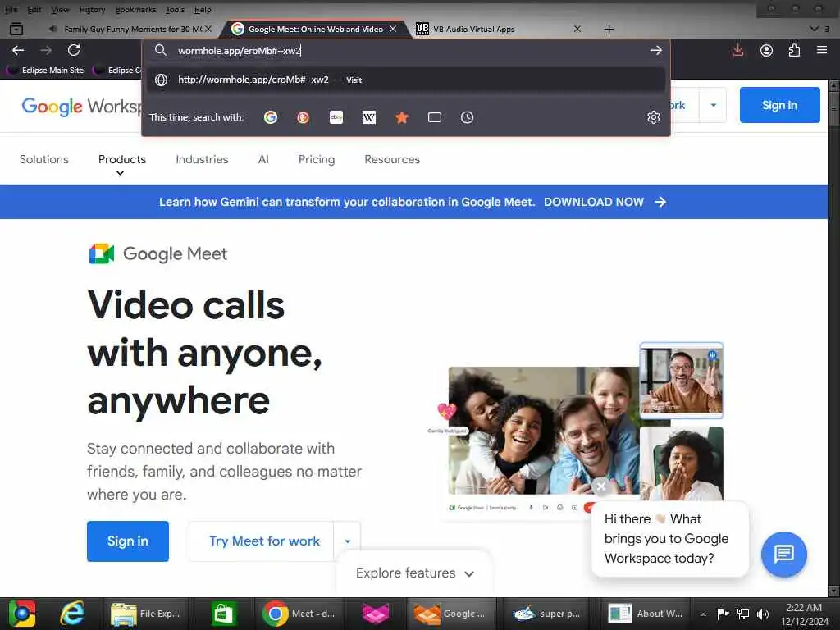This screenshot has width=840, height=630.
Task: Reload the current page
Action: tap(74, 50)
